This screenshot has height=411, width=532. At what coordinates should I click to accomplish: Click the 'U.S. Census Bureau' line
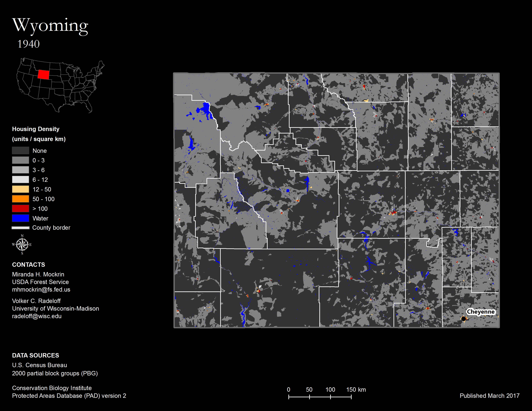(x=40, y=365)
